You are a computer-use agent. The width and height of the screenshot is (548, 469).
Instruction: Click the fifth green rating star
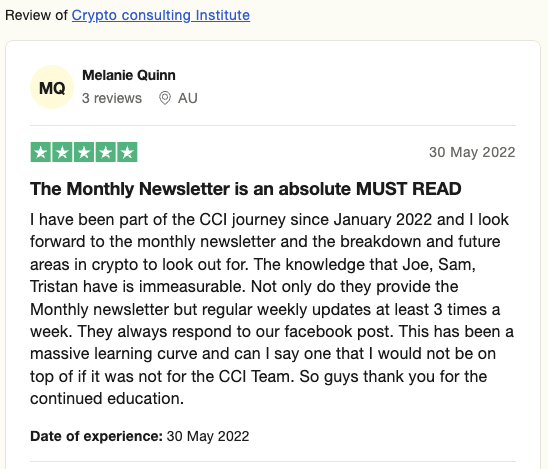pos(127,152)
